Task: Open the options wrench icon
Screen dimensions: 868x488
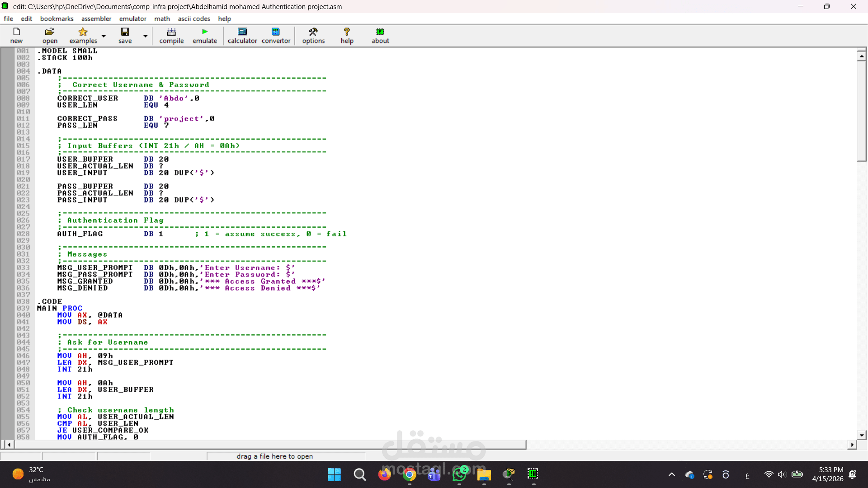Action: (x=313, y=32)
